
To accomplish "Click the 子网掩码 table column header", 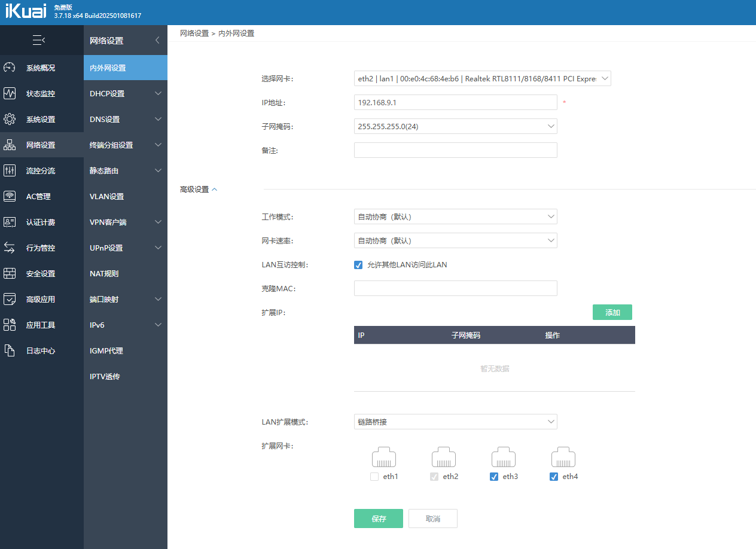I will [x=466, y=335].
